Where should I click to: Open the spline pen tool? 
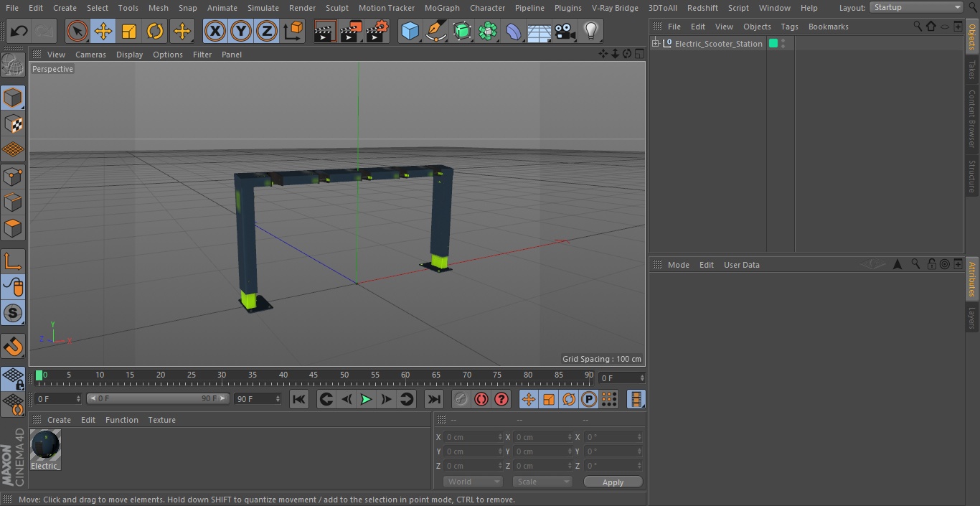point(435,31)
